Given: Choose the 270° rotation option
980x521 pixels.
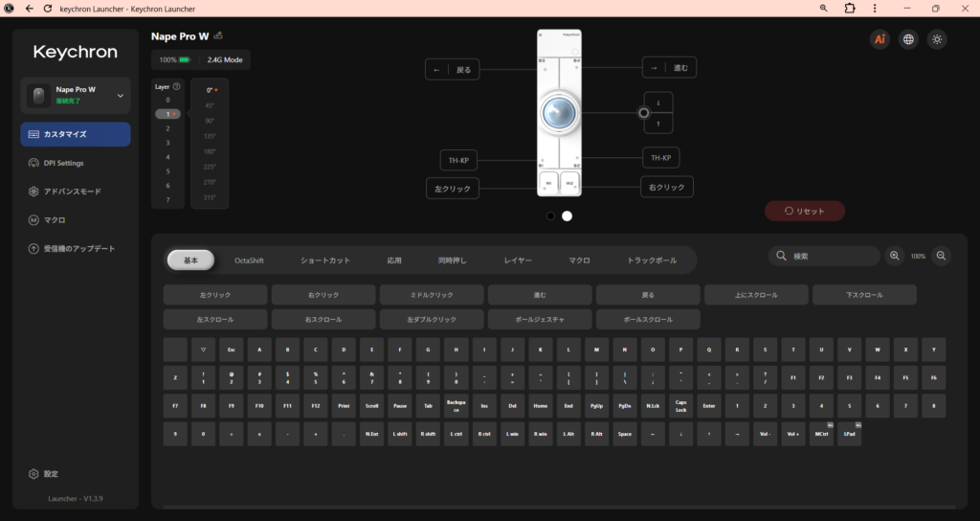Looking at the screenshot, I should click(x=210, y=182).
